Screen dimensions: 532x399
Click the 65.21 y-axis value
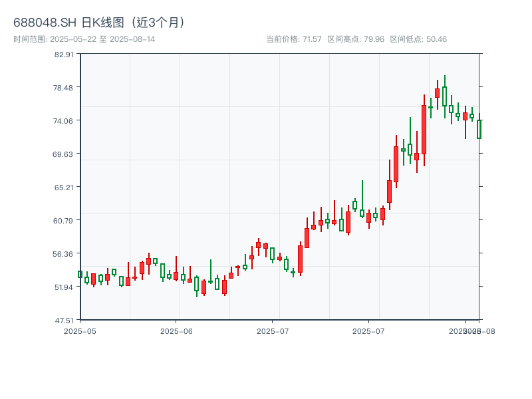(64, 188)
